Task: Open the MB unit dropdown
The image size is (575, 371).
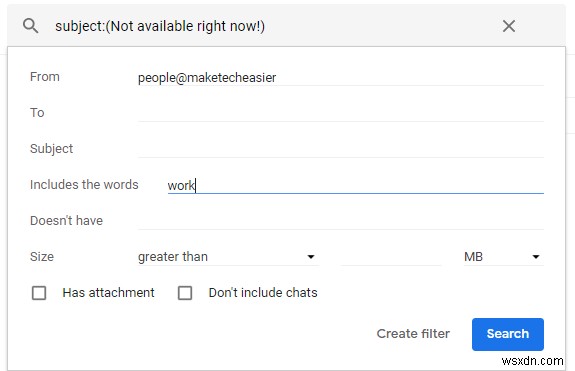Action: pyautogui.click(x=503, y=257)
